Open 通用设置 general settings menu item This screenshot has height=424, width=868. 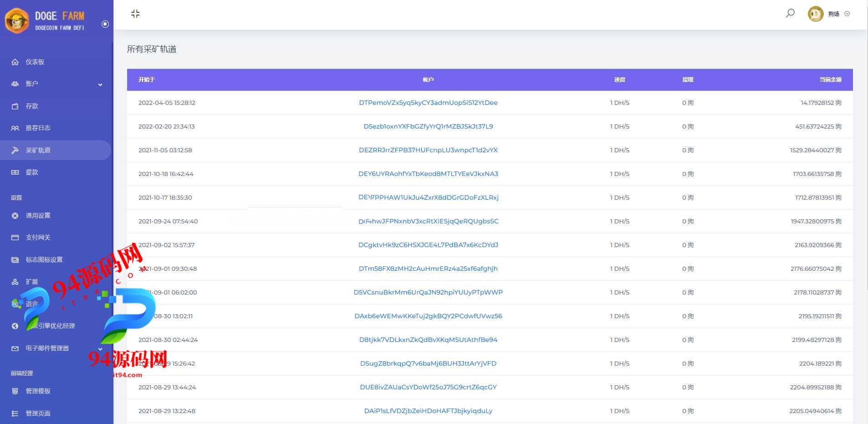point(38,216)
